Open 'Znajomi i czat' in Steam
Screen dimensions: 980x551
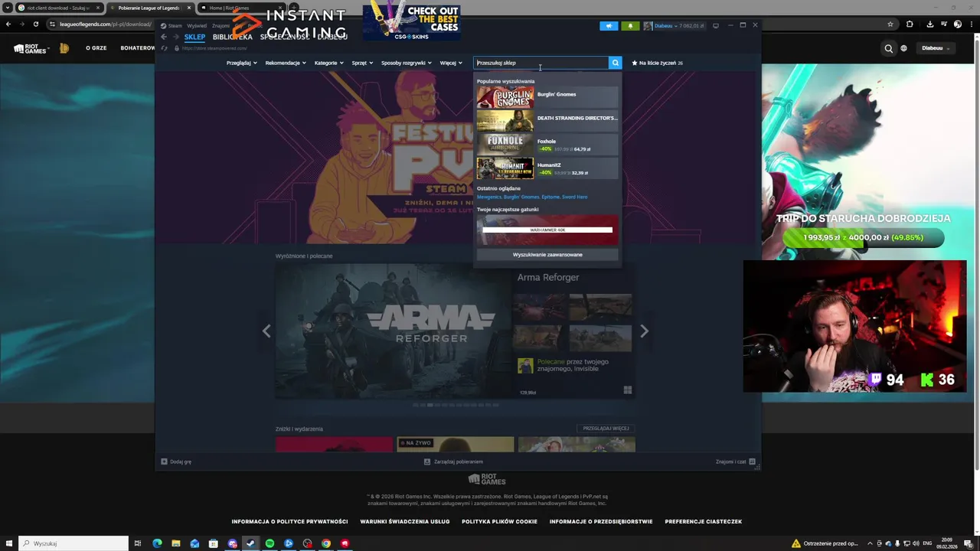coord(736,461)
